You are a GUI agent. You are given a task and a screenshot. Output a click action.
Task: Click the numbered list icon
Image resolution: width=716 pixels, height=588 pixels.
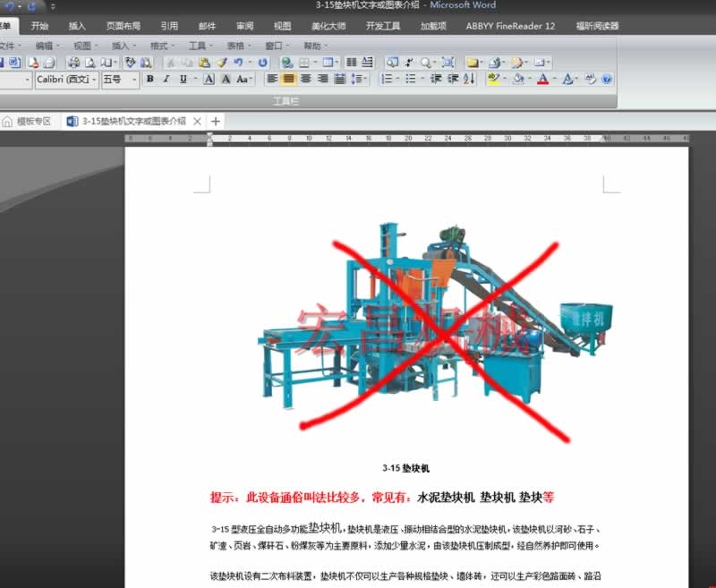387,80
